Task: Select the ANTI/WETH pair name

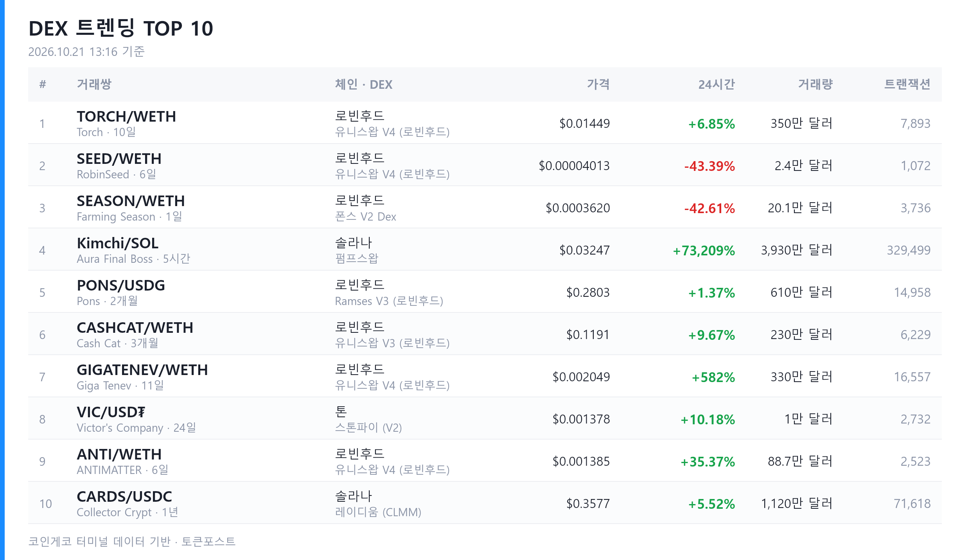Action: pyautogui.click(x=119, y=454)
